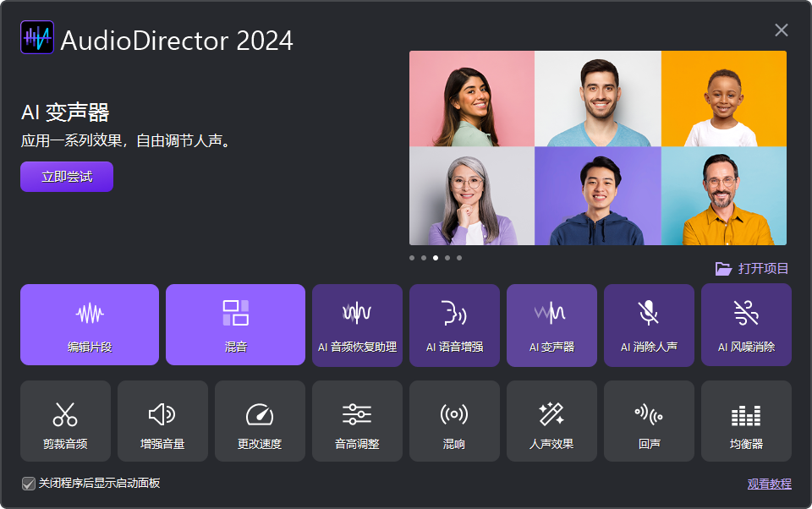Open the 回声 echo tool

coord(649,421)
